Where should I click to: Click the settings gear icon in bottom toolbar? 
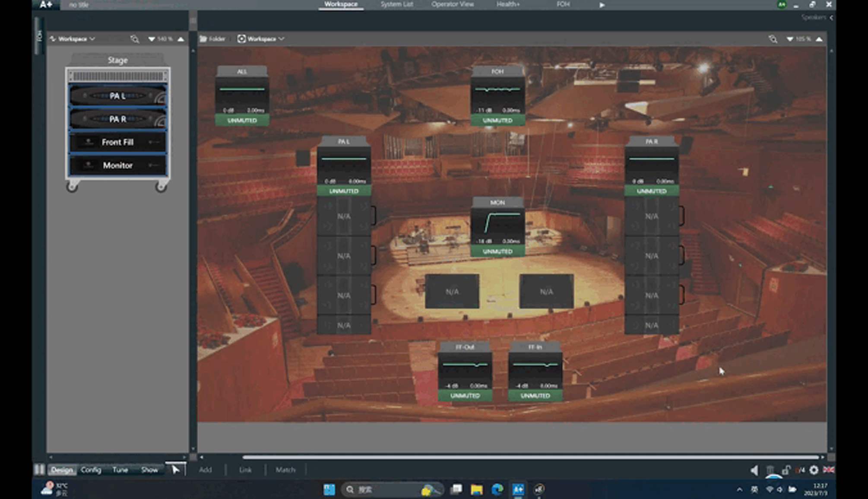pyautogui.click(x=814, y=470)
